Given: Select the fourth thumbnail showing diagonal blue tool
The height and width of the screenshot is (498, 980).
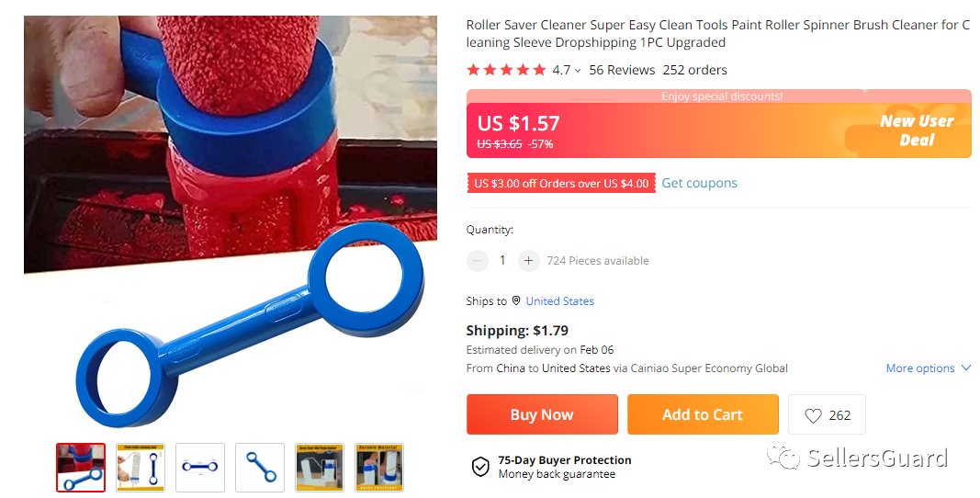Looking at the screenshot, I should pyautogui.click(x=260, y=468).
